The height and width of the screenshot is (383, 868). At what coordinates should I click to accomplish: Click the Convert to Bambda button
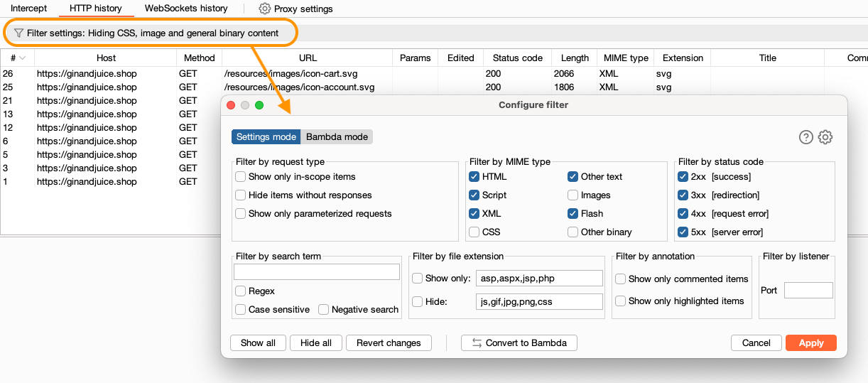519,342
